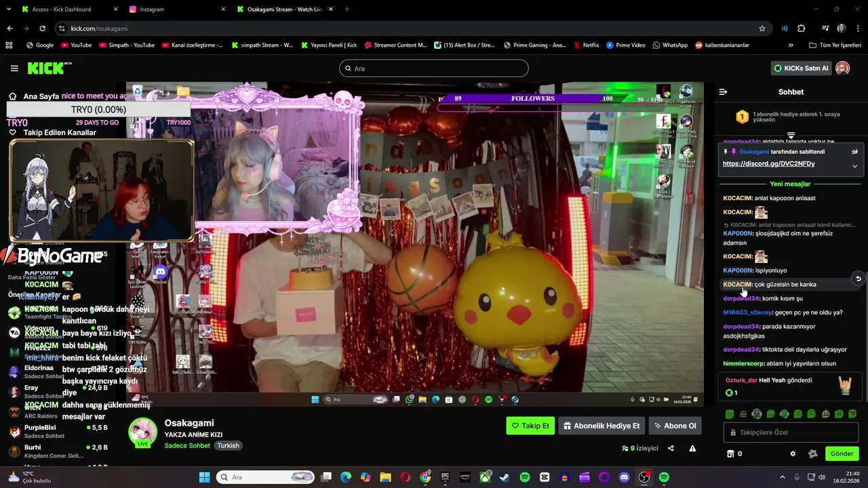Click the Takipçilere Özel chat input

[x=791, y=432]
